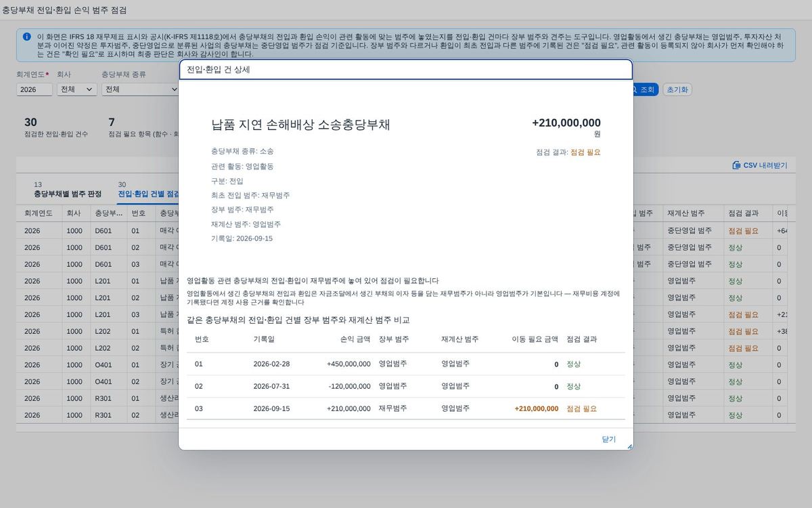
Task: Click the blue info icon in the message strip
Action: (26, 37)
